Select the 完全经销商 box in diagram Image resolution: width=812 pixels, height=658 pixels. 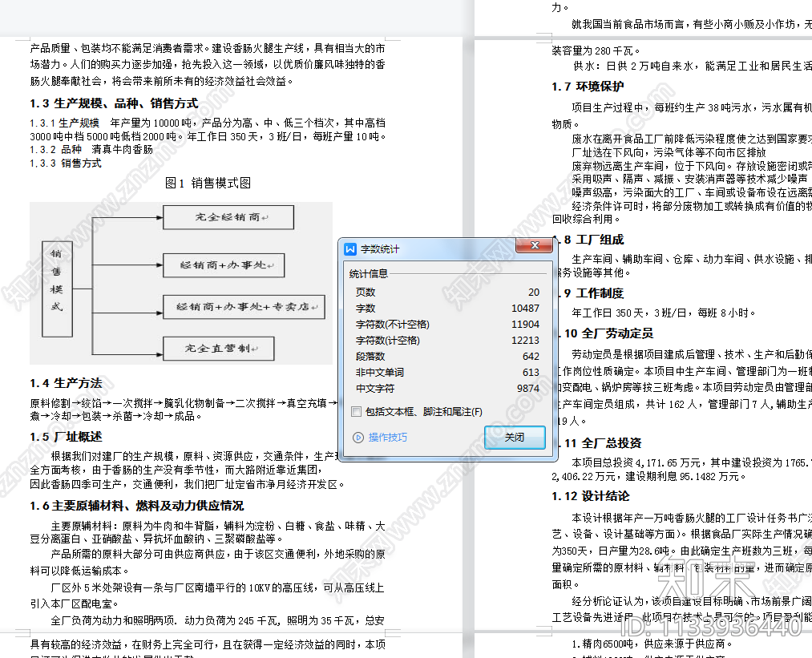point(228,217)
